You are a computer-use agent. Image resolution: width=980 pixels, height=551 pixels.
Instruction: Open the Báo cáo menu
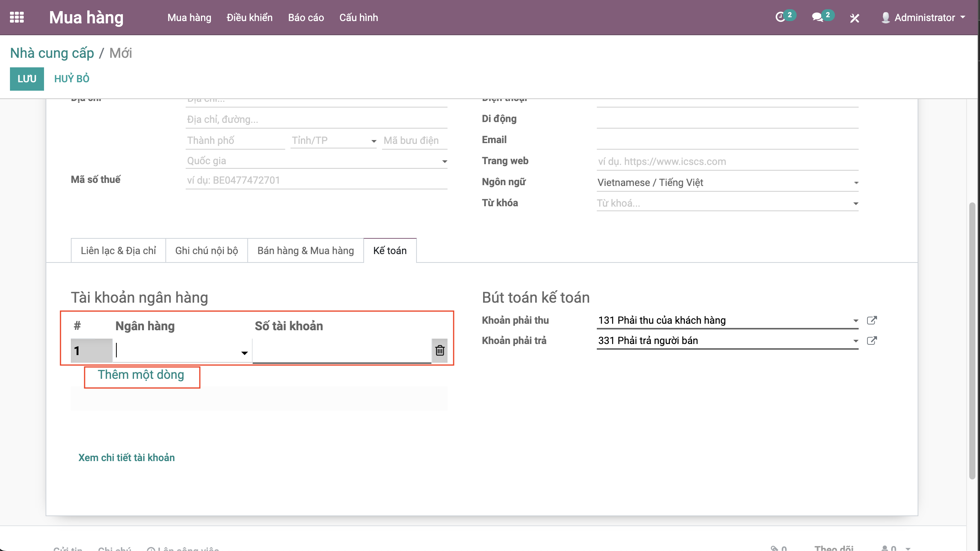point(306,18)
